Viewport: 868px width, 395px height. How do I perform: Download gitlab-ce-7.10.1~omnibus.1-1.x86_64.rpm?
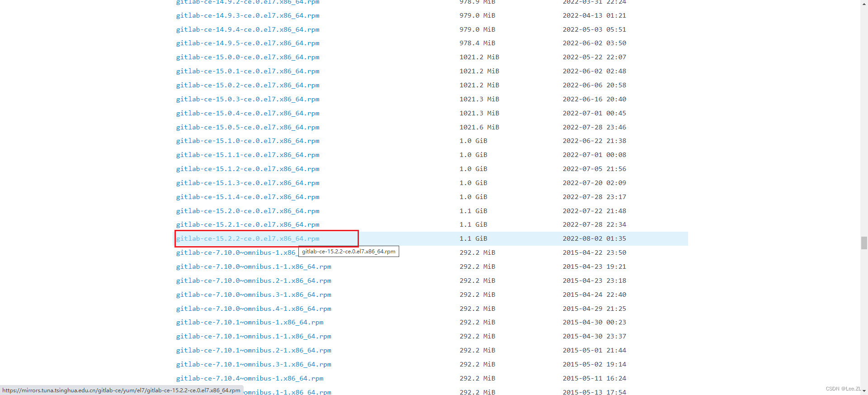click(254, 336)
